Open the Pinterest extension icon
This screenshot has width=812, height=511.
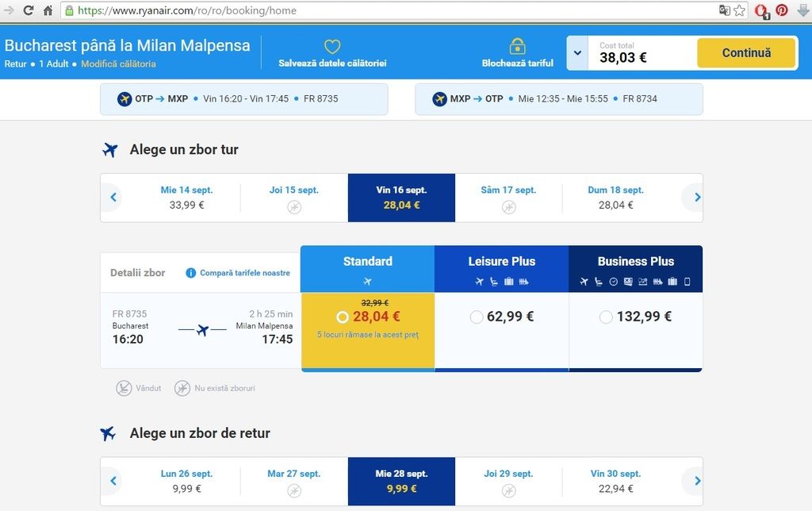click(x=781, y=10)
